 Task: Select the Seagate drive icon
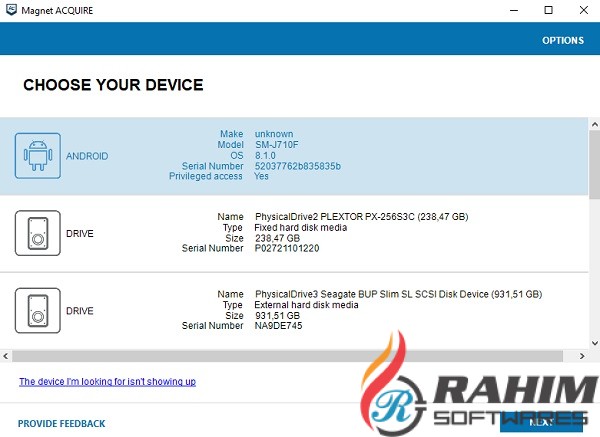pyautogui.click(x=38, y=310)
